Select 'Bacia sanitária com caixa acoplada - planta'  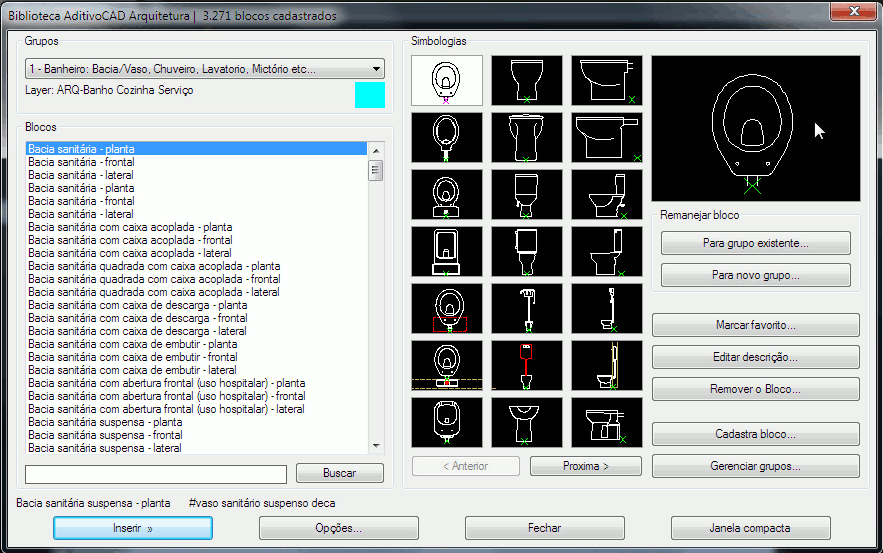[x=197, y=227]
